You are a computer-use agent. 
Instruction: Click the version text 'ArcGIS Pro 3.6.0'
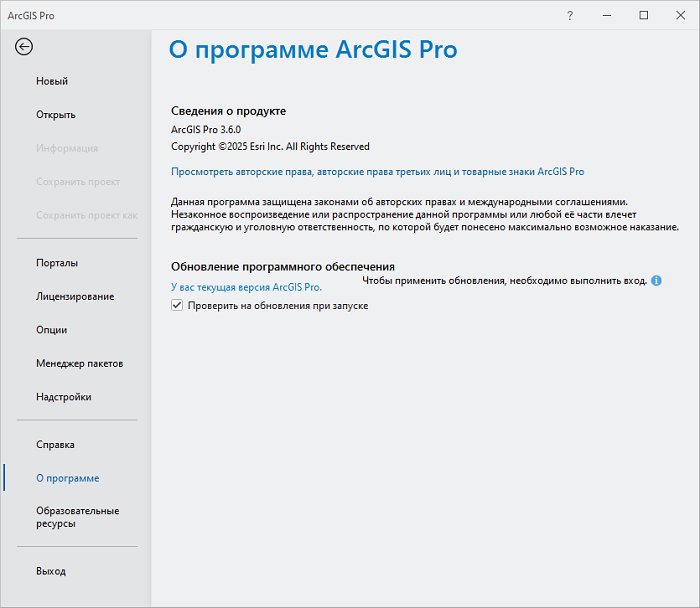click(206, 129)
